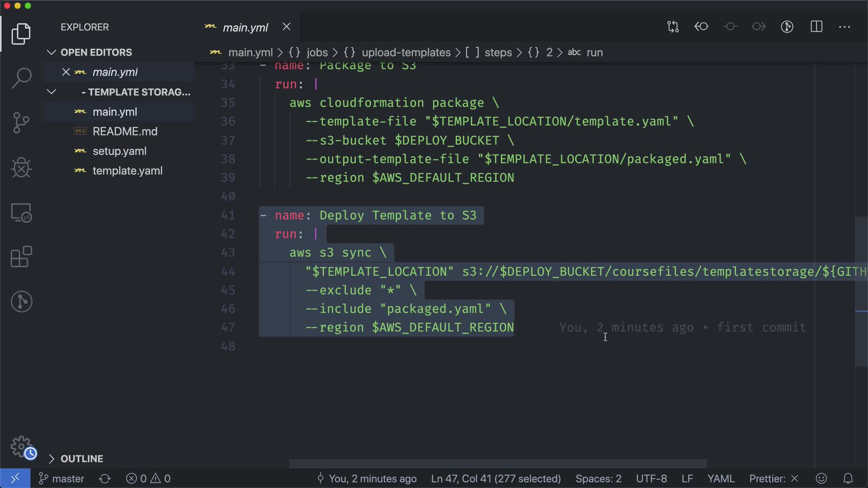
Task: Open the Extensions view
Action: (x=21, y=257)
